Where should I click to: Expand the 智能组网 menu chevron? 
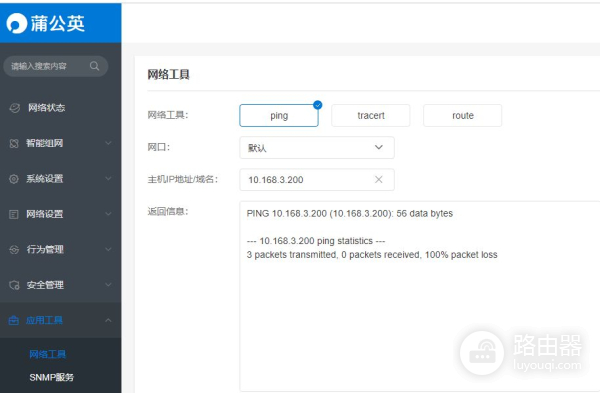point(108,143)
